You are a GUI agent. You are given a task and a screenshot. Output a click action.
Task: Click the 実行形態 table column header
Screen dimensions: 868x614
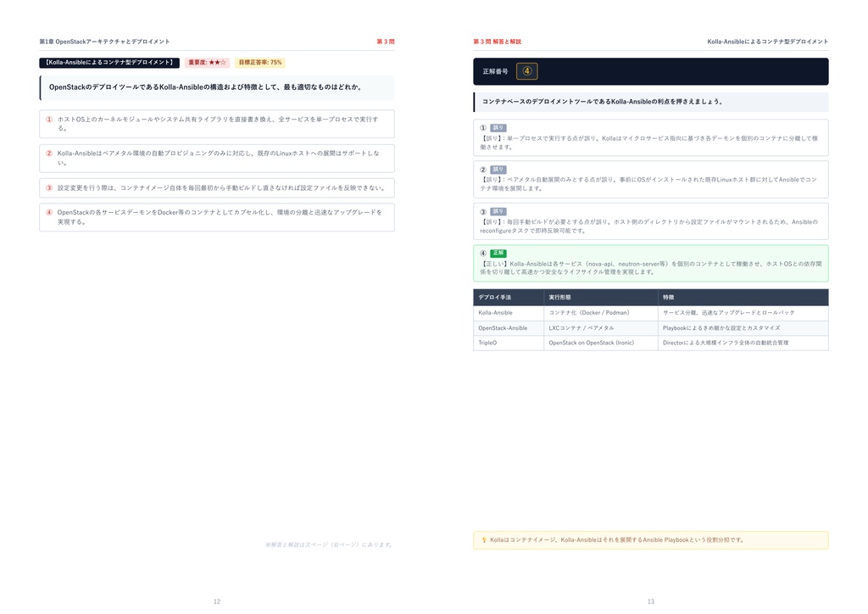pyautogui.click(x=601, y=298)
